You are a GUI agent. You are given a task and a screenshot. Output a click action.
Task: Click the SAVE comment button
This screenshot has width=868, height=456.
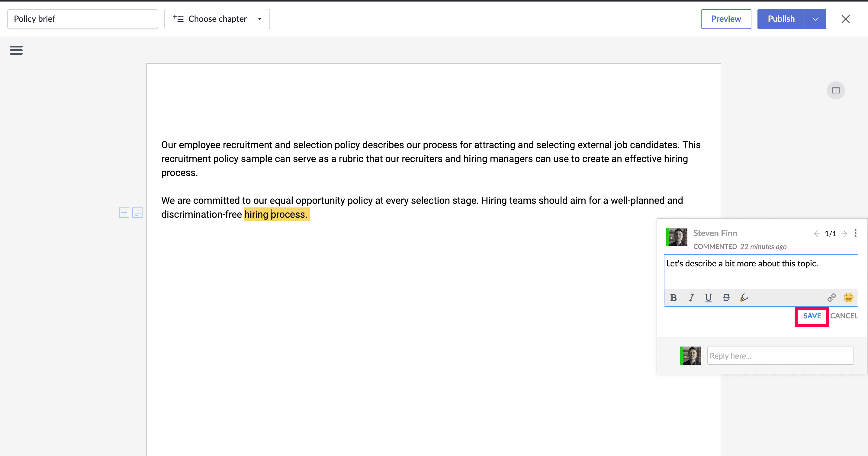(x=812, y=316)
